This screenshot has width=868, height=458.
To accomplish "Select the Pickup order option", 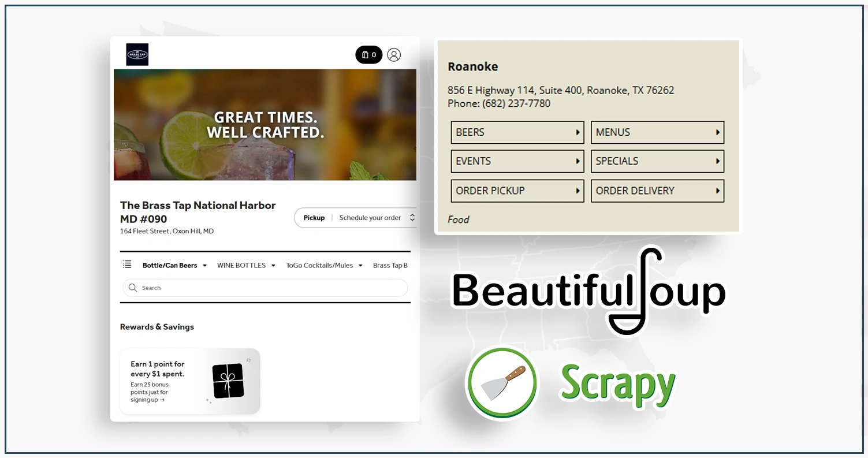I will point(314,218).
